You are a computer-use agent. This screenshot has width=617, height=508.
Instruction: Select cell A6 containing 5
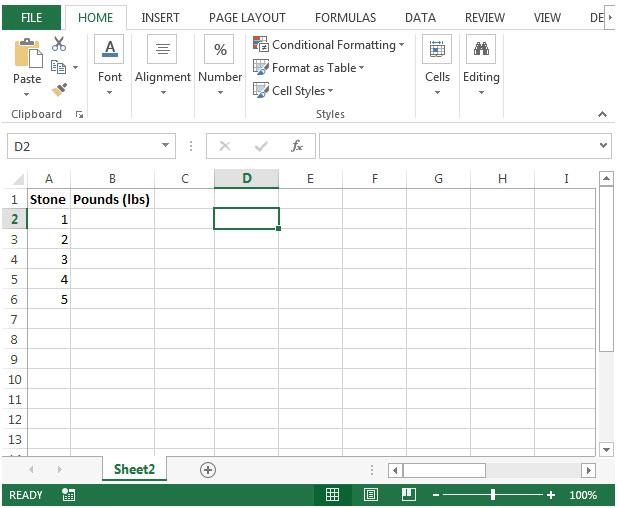[49, 299]
